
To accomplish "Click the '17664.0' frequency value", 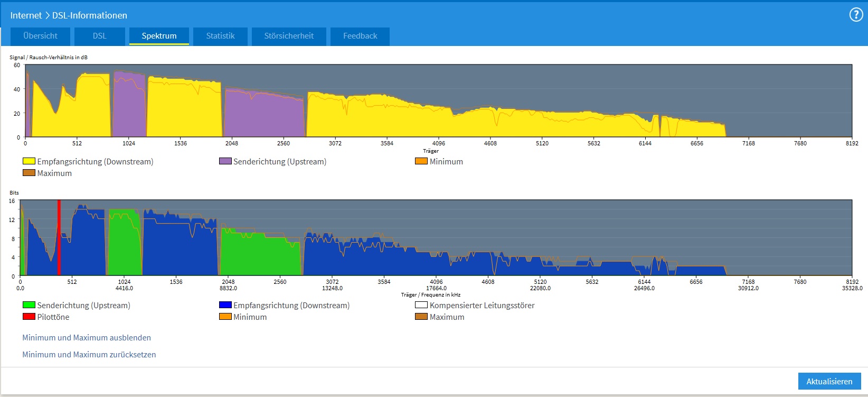I will click(x=436, y=288).
